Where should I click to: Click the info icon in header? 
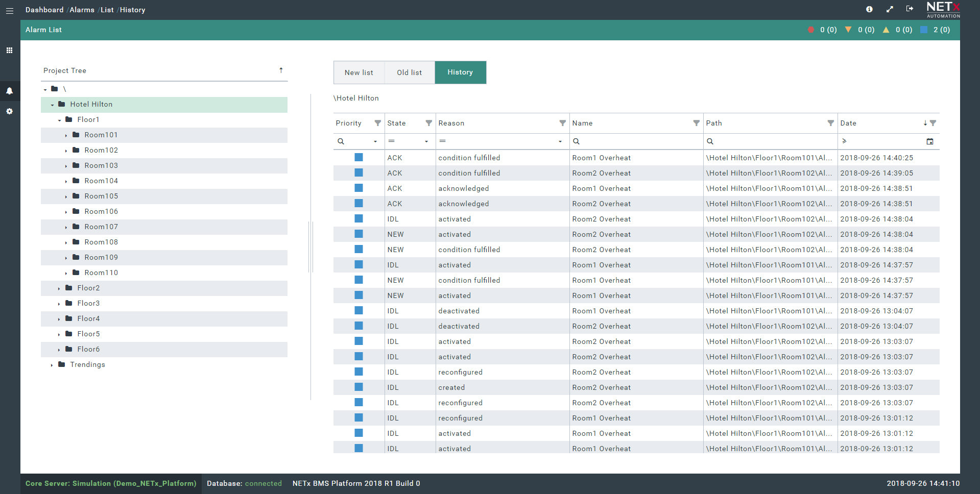coord(869,9)
